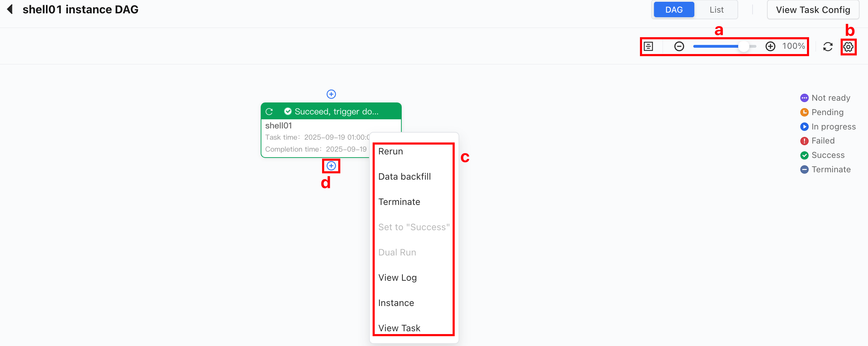Viewport: 868px width, 346px height.
Task: Expand downstream nodes with the plus below shell01
Action: pos(331,166)
